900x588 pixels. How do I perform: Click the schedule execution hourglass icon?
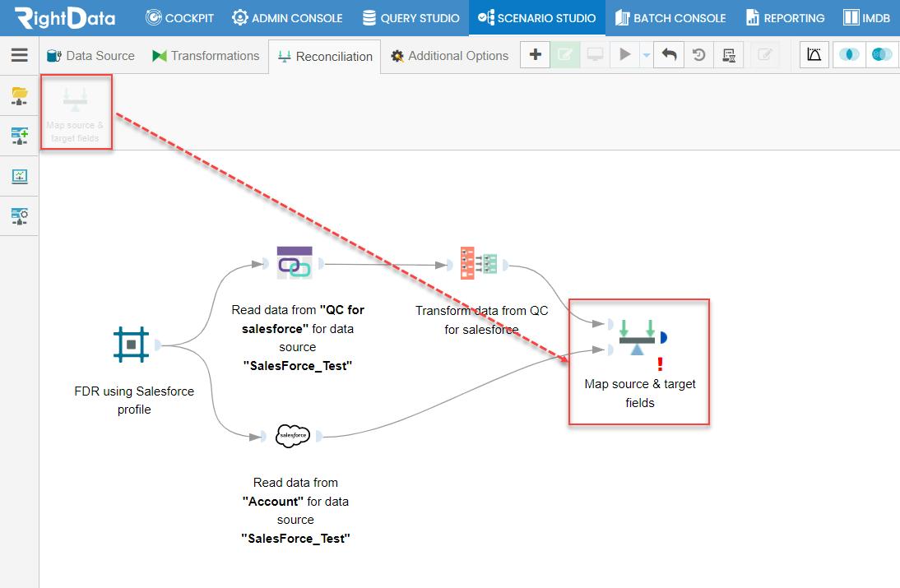pyautogui.click(x=728, y=56)
